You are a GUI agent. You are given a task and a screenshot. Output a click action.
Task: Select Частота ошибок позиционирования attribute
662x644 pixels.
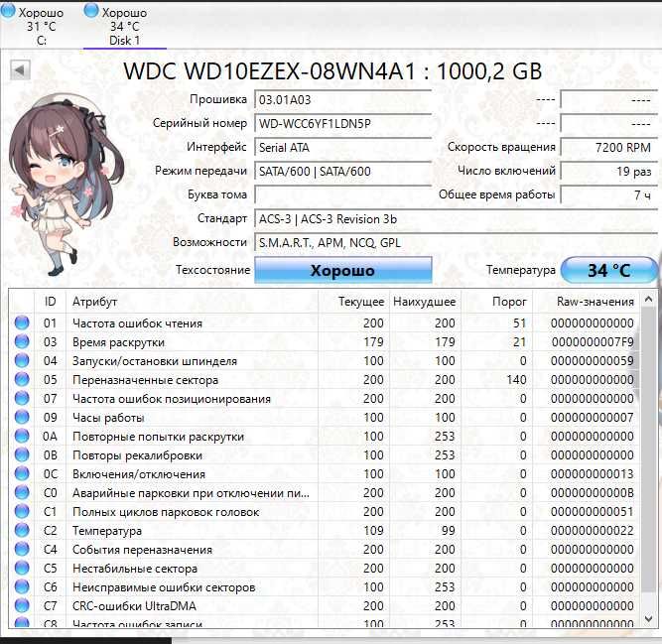(x=172, y=399)
